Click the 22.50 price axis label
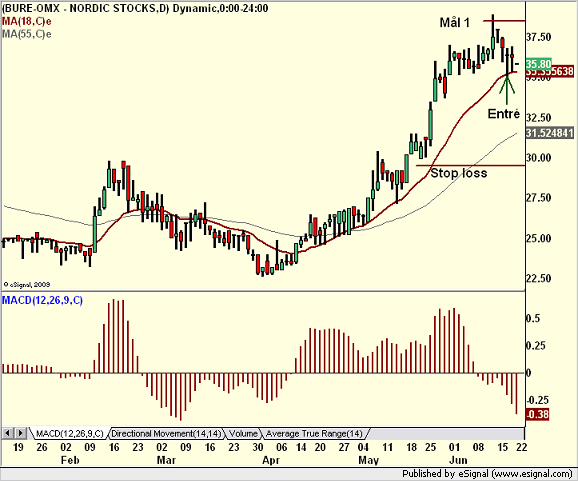Screen dimensions: 578x481 click(539, 278)
